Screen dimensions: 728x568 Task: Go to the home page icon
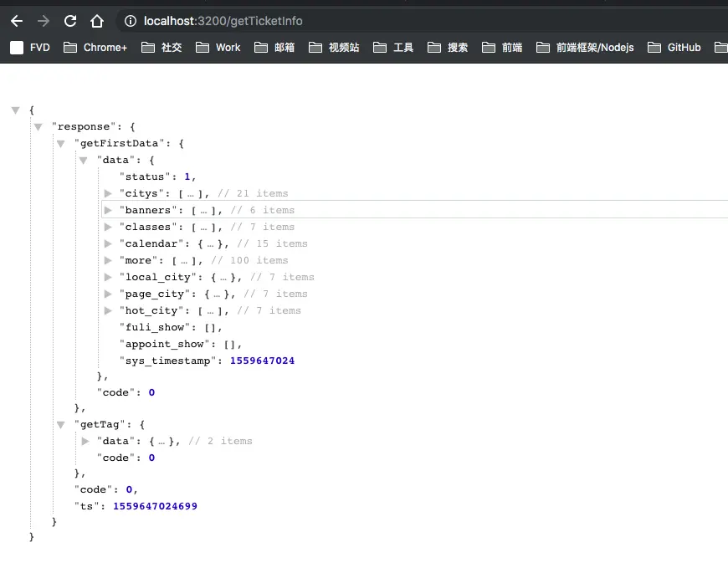pos(97,21)
